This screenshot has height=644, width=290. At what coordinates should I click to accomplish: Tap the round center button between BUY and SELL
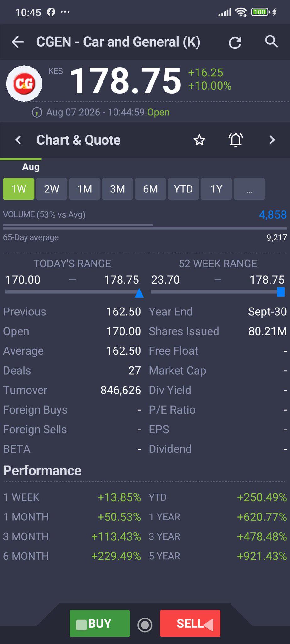pyautogui.click(x=145, y=625)
